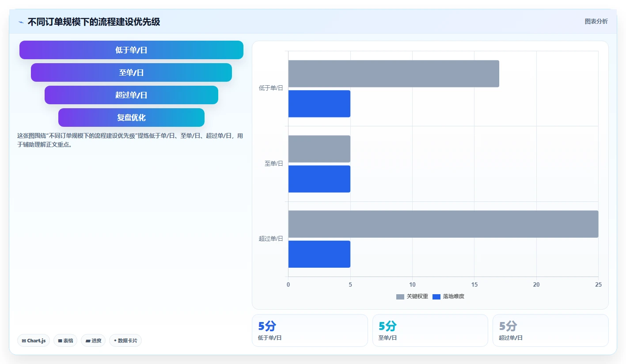626x364 pixels.
Task: Open the 5分 低于单/日 data card
Action: 310,330
